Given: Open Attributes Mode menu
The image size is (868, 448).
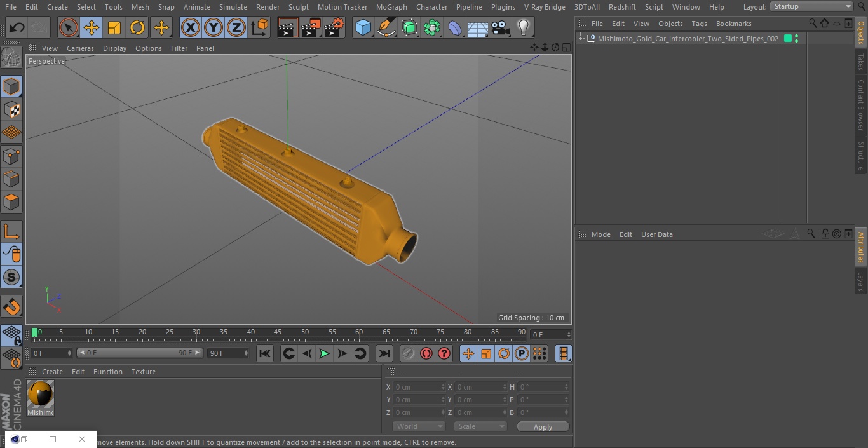Looking at the screenshot, I should click(x=600, y=234).
